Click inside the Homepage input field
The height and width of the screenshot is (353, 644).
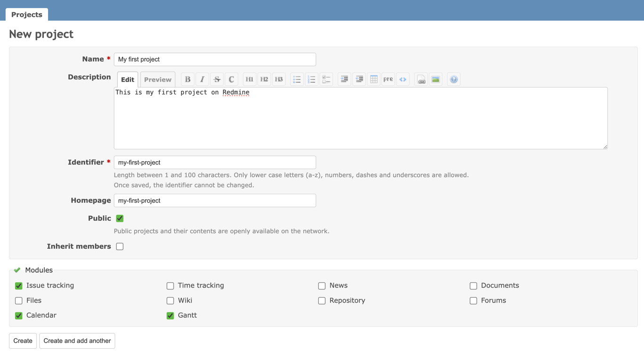click(215, 200)
